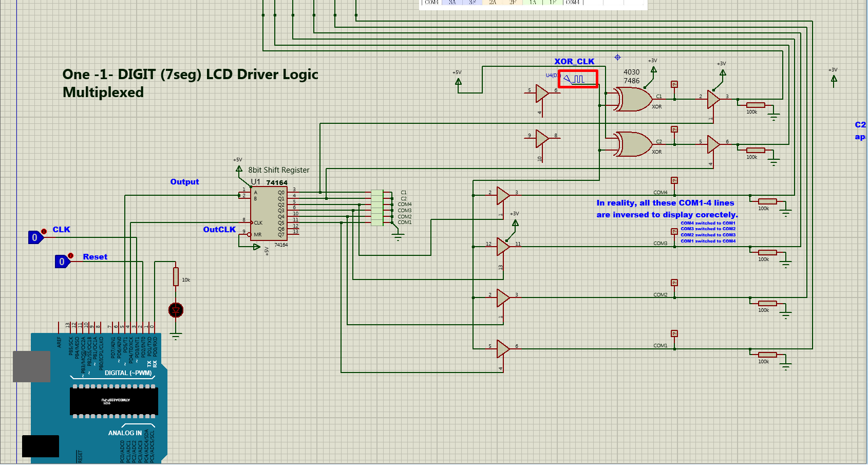Select the ATmega chip on the Arduino board
Viewport: 868px width, 465px height.
[114, 401]
